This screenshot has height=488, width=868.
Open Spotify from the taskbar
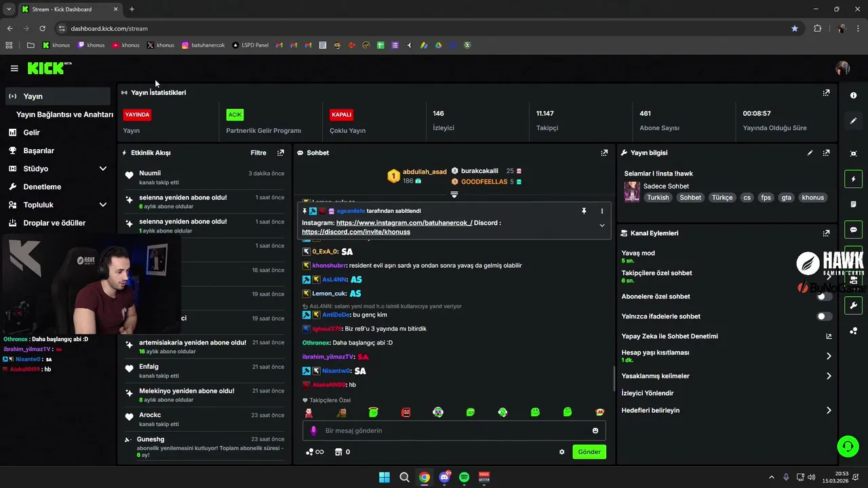coord(465,477)
